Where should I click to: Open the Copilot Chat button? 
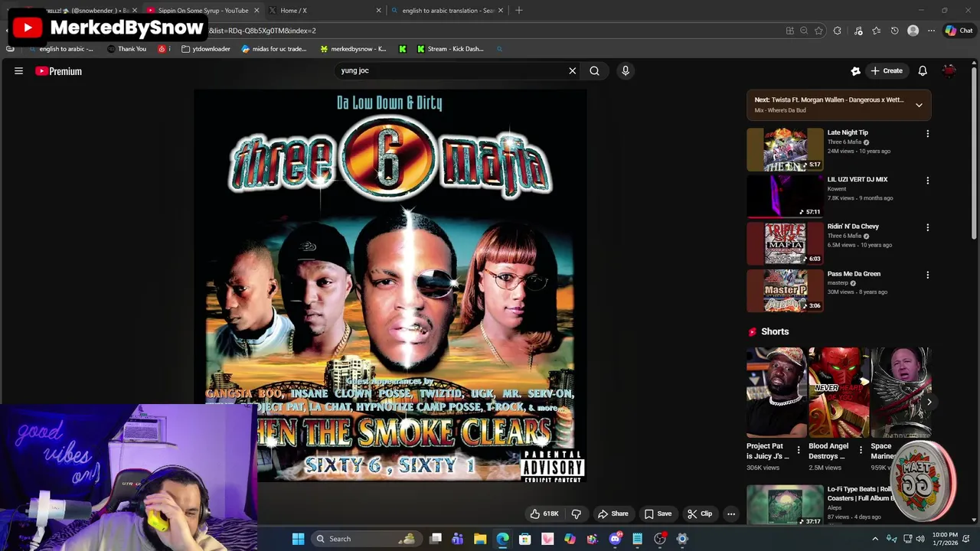click(959, 31)
